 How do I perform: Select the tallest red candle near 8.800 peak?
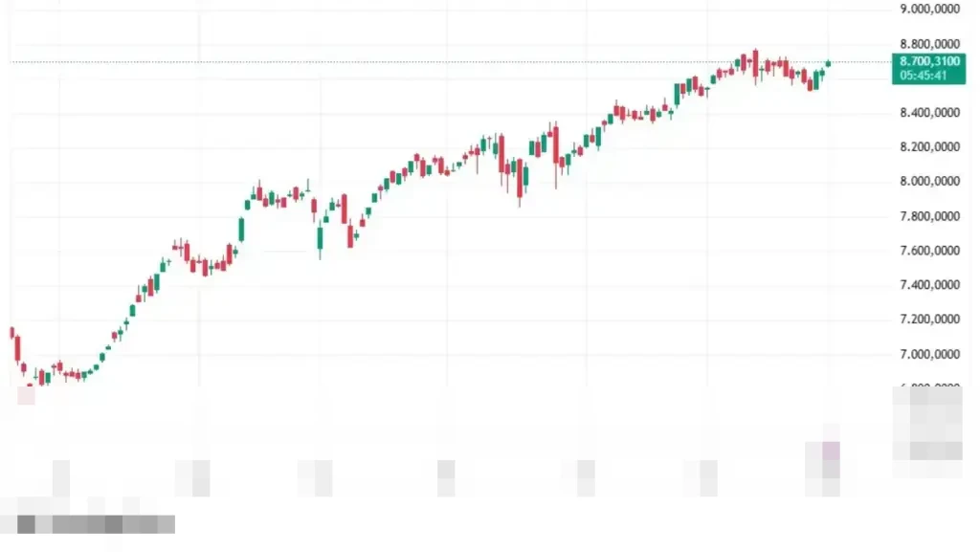tap(755, 64)
